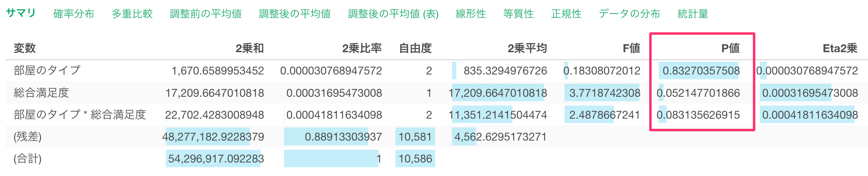Click the 自由度 column header

click(x=415, y=48)
